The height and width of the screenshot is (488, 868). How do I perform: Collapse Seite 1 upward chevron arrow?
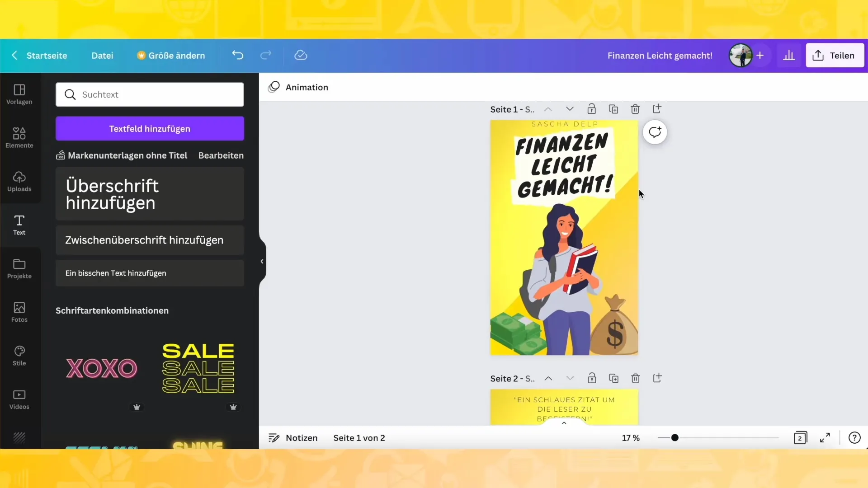[548, 109]
